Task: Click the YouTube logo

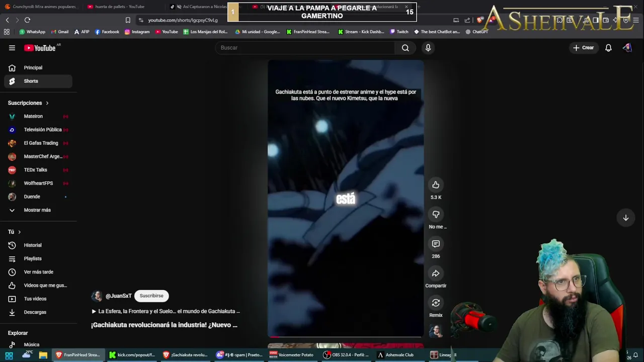Action: point(40,48)
